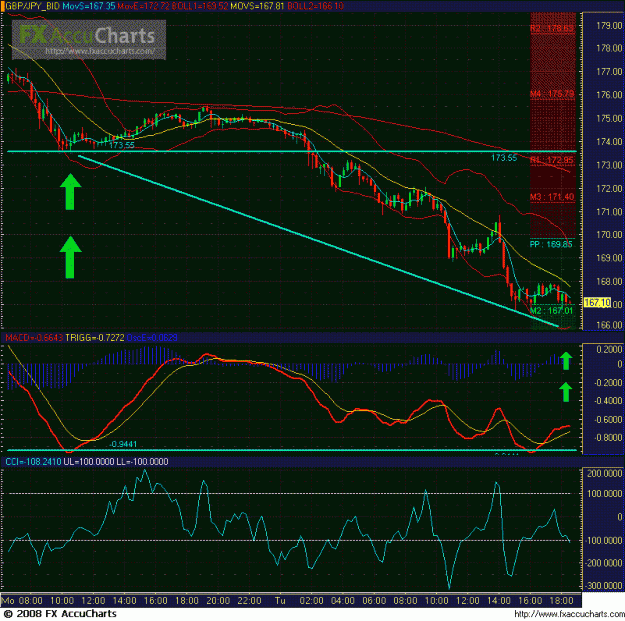Screen dimensions: 625x621
Task: Select the M4 : 175.79 pivot label
Action: tap(552, 94)
